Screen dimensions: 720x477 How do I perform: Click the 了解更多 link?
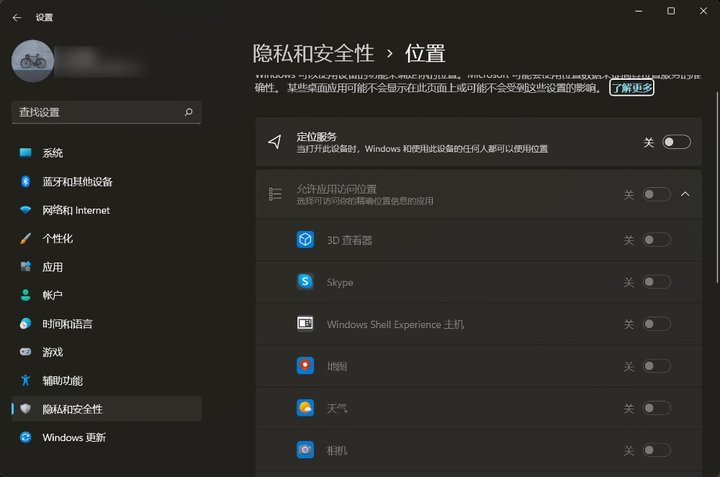(632, 88)
